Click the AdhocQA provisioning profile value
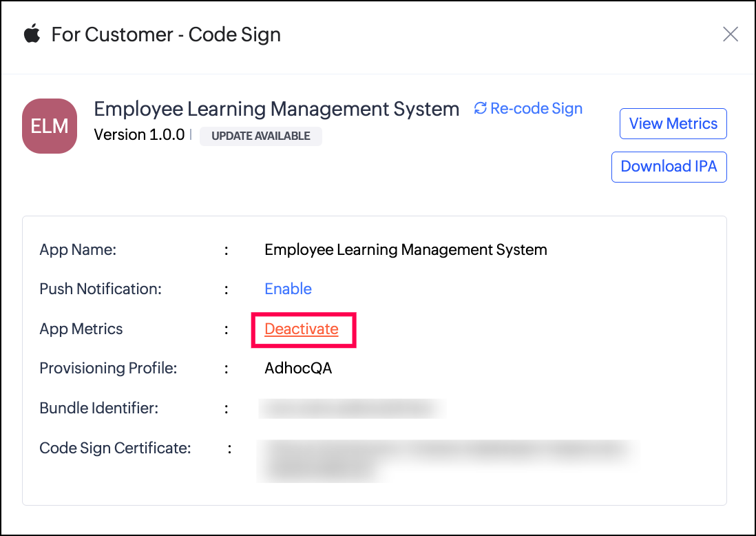Screen dimensions: 756x536 click(x=298, y=369)
